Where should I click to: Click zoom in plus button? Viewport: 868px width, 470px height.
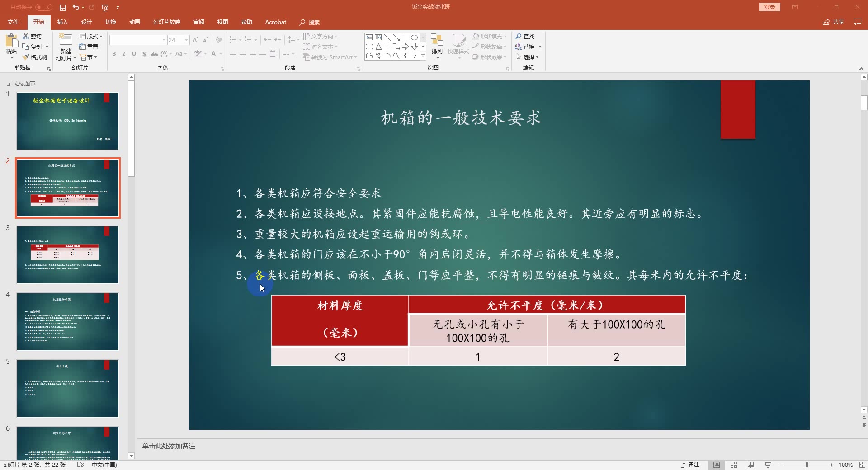[x=831, y=465]
